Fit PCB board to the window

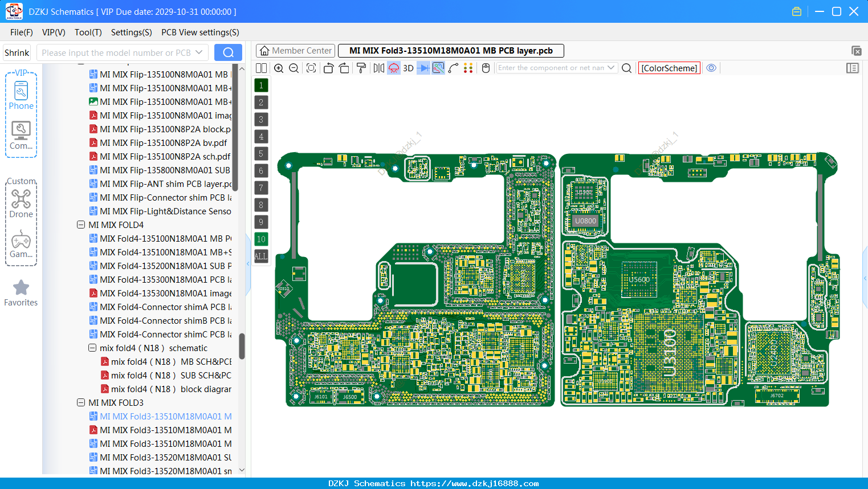pyautogui.click(x=311, y=68)
